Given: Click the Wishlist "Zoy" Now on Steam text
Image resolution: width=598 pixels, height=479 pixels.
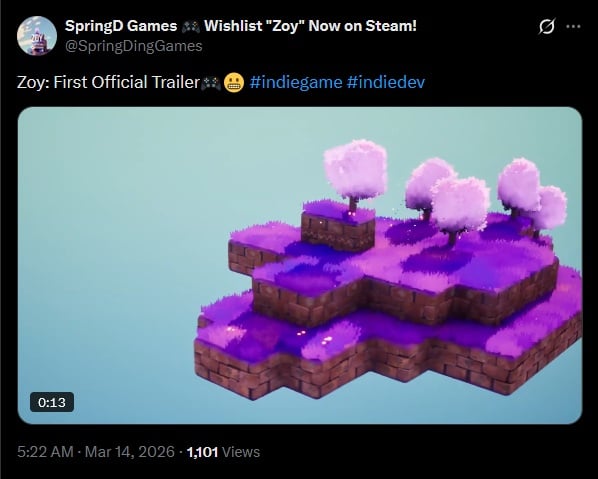Looking at the screenshot, I should 310,26.
